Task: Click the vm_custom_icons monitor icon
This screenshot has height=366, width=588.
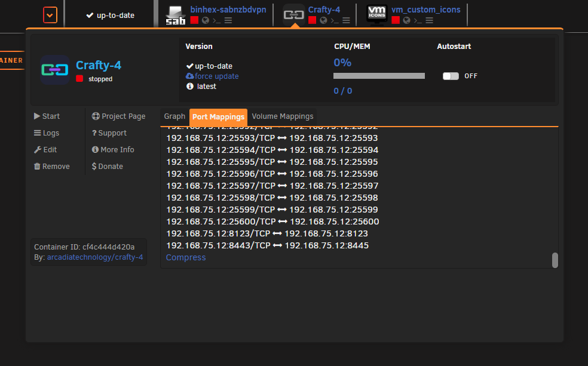Action: pos(377,15)
